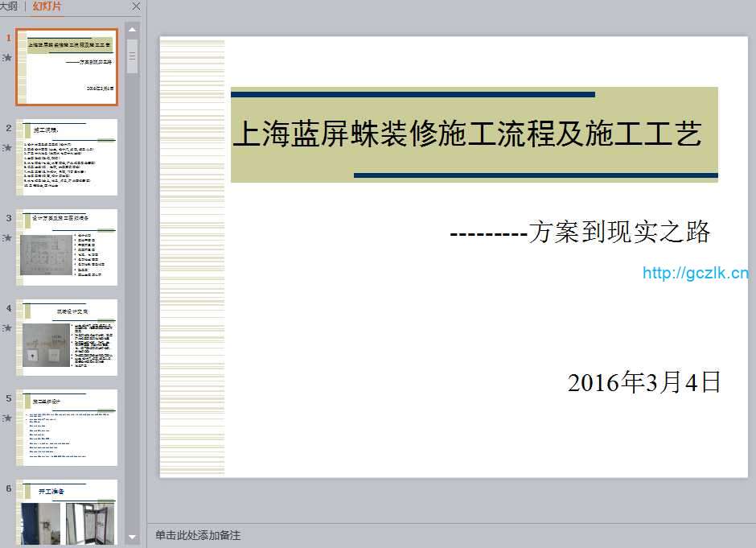Click the thumbnail pane scrollbar handle
This screenshot has height=548, width=756.
click(132, 56)
